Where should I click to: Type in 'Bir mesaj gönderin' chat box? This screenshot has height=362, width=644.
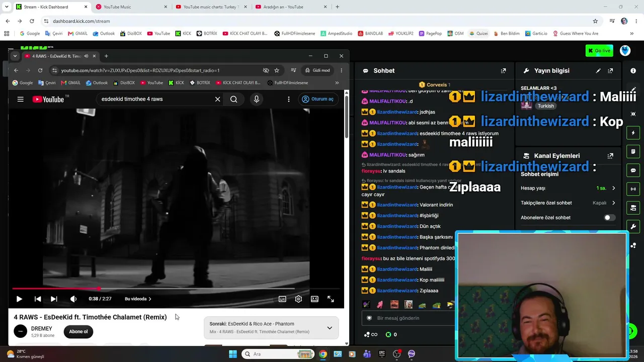pos(409,318)
